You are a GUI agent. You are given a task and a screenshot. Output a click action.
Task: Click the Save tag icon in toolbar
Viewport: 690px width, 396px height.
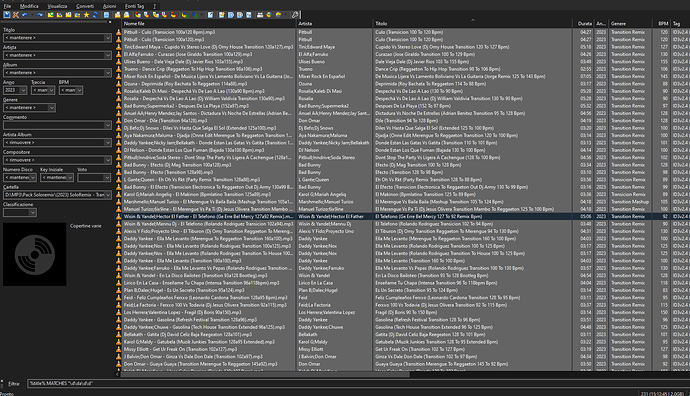pos(7,15)
